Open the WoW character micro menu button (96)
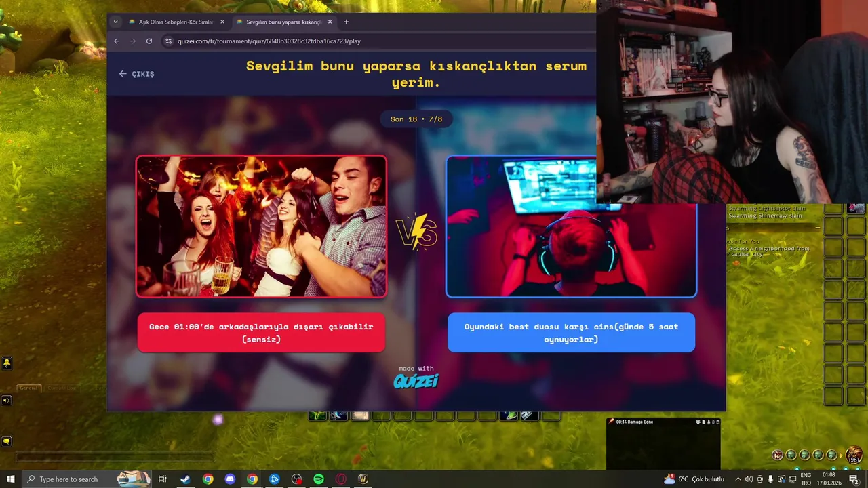868x488 pixels. (x=854, y=455)
